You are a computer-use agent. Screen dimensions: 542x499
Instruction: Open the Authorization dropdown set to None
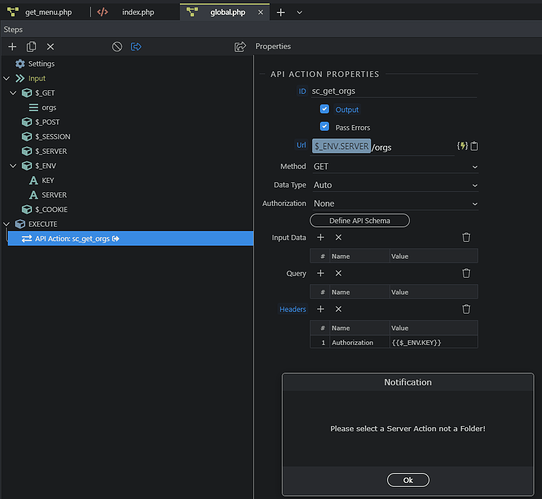pos(395,204)
